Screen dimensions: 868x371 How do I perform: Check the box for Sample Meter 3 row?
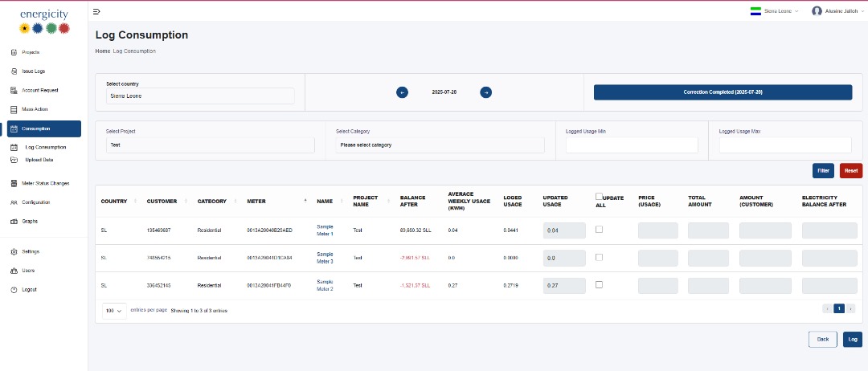pos(599,257)
